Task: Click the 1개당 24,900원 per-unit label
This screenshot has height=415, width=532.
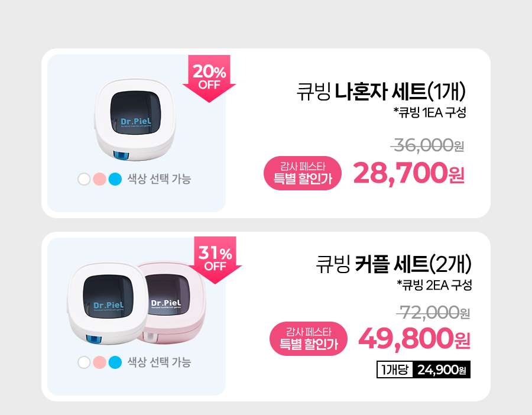Action: 423,369
